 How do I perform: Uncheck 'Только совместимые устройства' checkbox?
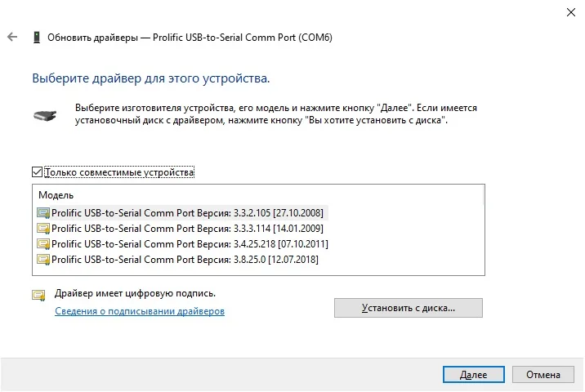[37, 172]
